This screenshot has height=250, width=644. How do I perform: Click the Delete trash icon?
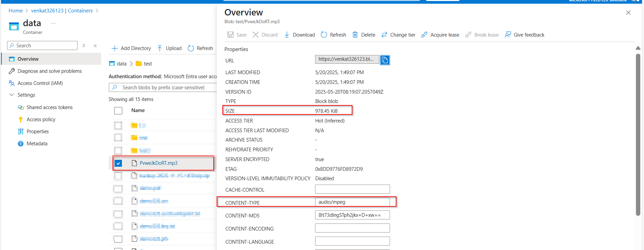coord(355,35)
